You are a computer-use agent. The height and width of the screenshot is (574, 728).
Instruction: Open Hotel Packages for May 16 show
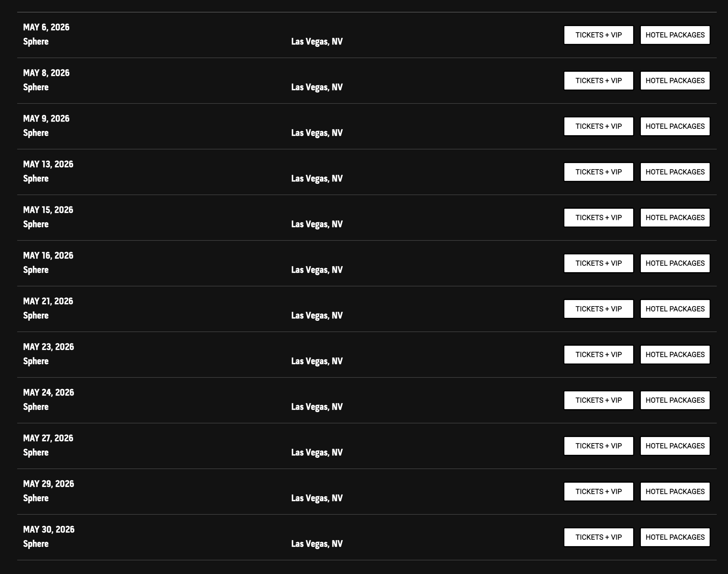click(x=675, y=263)
